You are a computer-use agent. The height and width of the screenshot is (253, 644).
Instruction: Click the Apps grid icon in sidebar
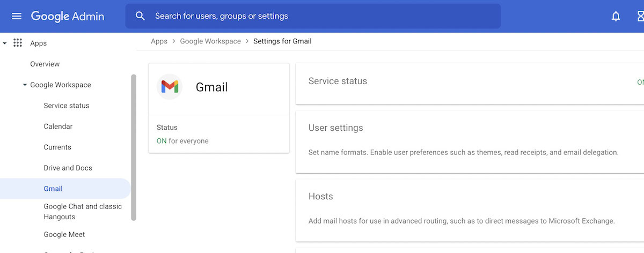pyautogui.click(x=18, y=43)
